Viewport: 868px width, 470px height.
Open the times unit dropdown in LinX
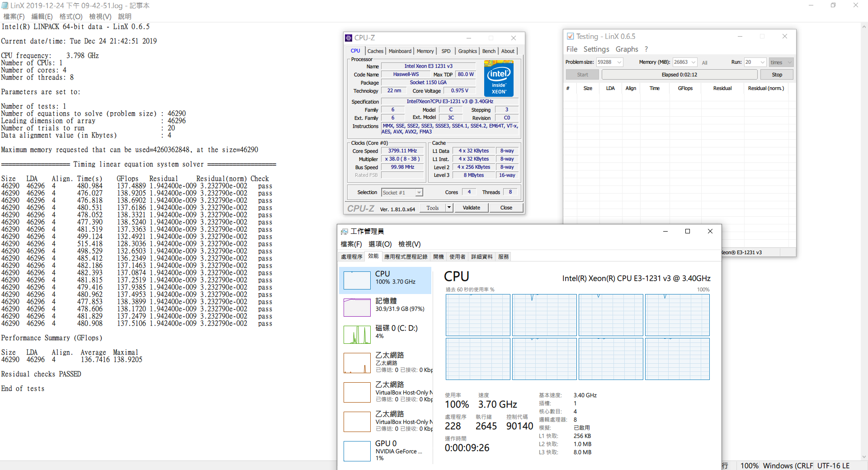click(x=789, y=62)
